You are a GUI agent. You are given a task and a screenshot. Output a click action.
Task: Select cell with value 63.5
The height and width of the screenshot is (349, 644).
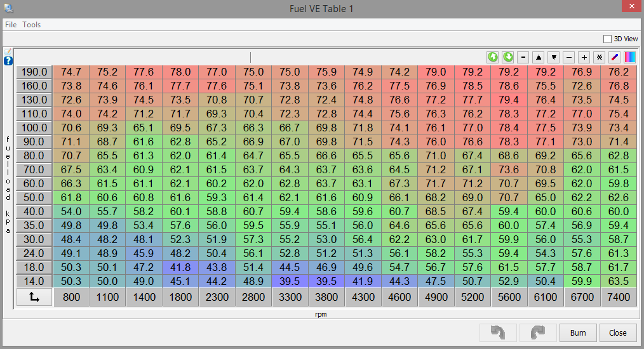pyautogui.click(x=619, y=281)
